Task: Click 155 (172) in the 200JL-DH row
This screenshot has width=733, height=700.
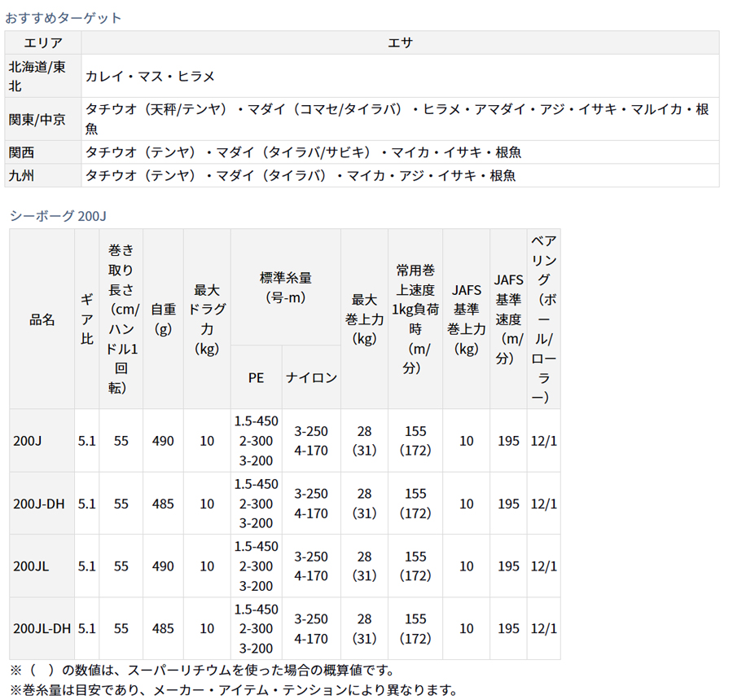Action: pyautogui.click(x=415, y=628)
